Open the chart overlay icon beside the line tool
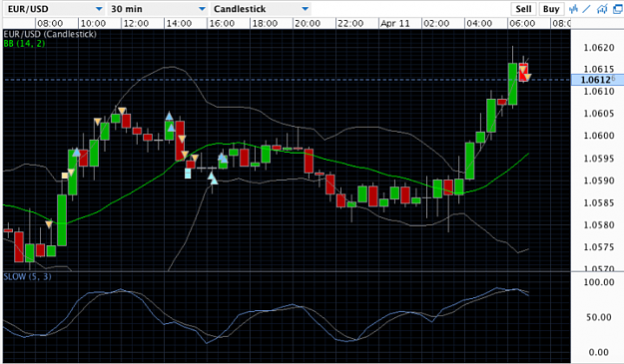The height and width of the screenshot is (364, 624). [x=602, y=9]
